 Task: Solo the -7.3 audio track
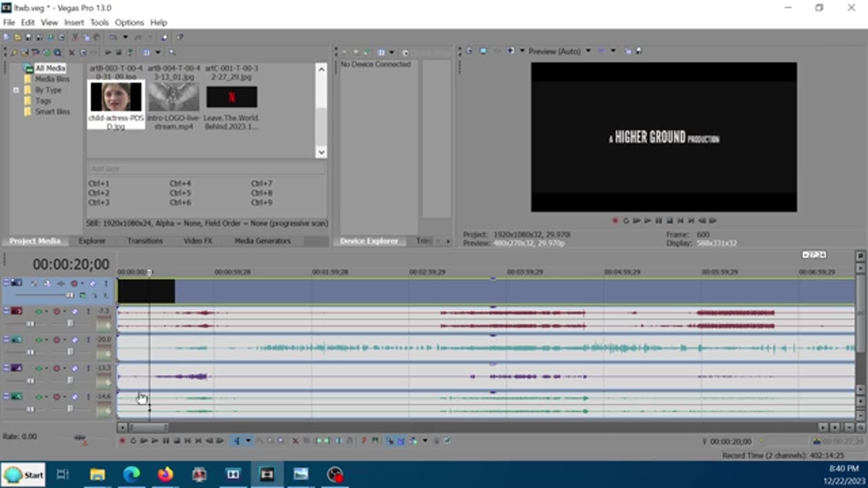pos(88,311)
